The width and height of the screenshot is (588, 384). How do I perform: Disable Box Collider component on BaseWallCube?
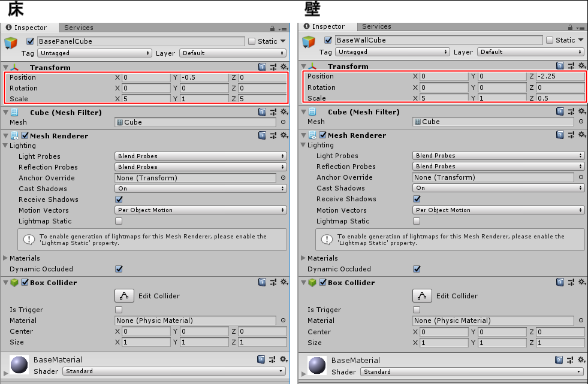pos(323,282)
